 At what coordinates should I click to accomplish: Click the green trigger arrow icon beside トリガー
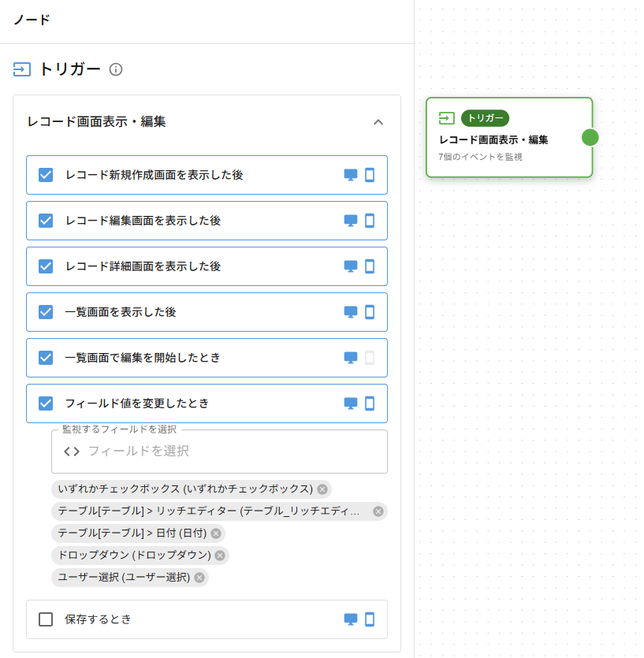click(x=21, y=69)
